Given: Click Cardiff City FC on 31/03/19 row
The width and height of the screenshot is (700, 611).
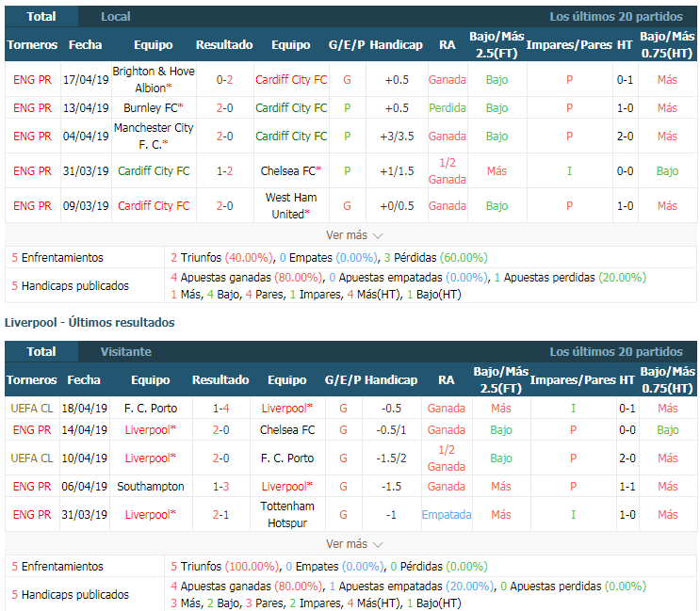Looking at the screenshot, I should (x=154, y=170).
